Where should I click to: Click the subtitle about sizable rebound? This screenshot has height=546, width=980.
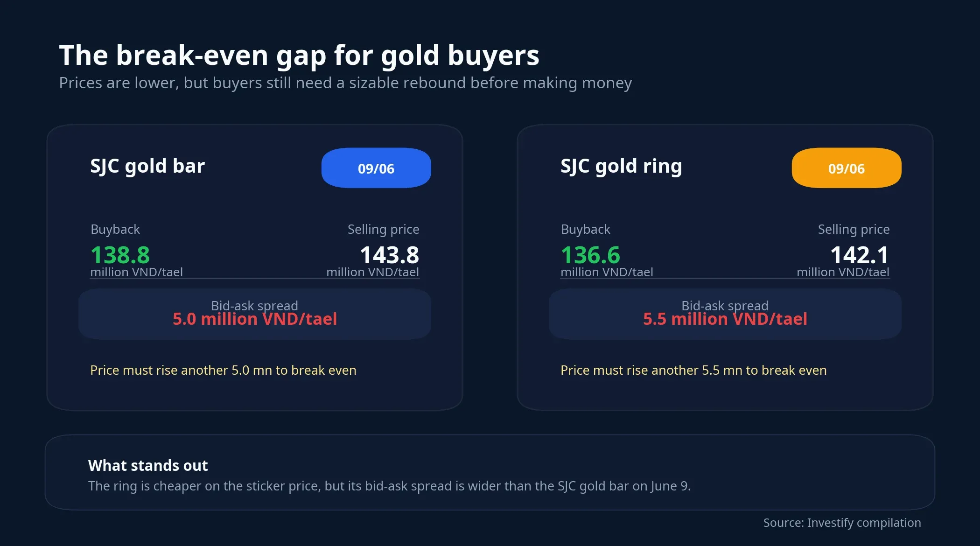[345, 83]
